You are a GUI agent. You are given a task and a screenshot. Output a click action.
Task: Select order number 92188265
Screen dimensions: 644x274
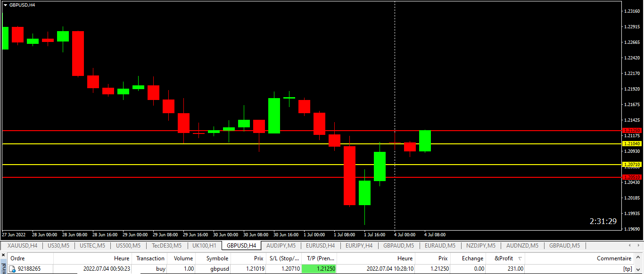(29, 269)
